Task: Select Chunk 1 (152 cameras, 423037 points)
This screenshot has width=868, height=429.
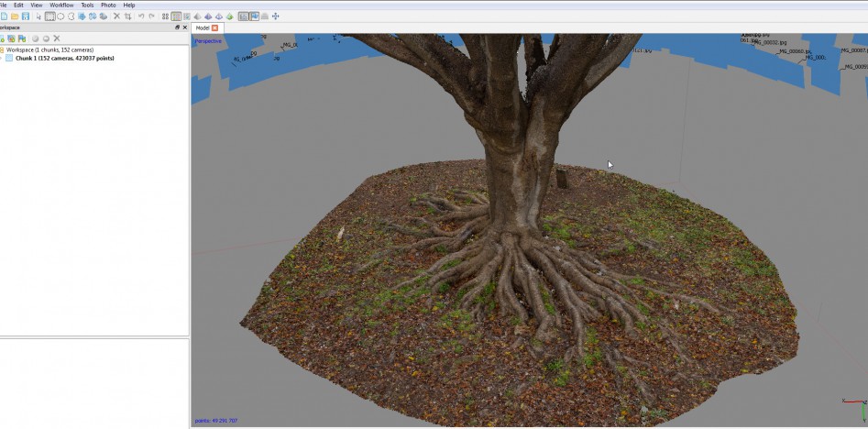Action: pos(65,58)
